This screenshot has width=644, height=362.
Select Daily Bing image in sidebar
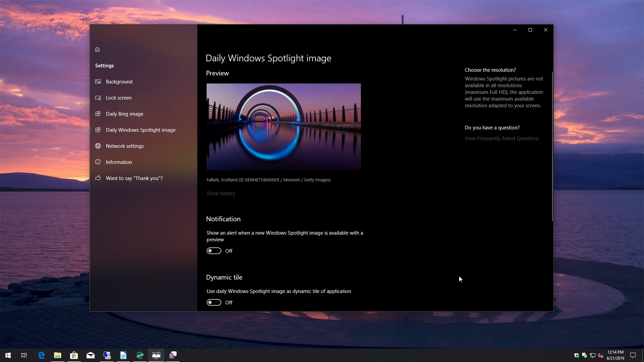[144, 114]
